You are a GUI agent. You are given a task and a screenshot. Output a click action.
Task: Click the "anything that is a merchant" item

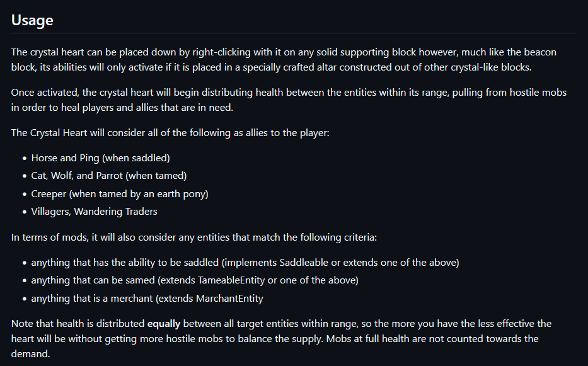(x=147, y=298)
